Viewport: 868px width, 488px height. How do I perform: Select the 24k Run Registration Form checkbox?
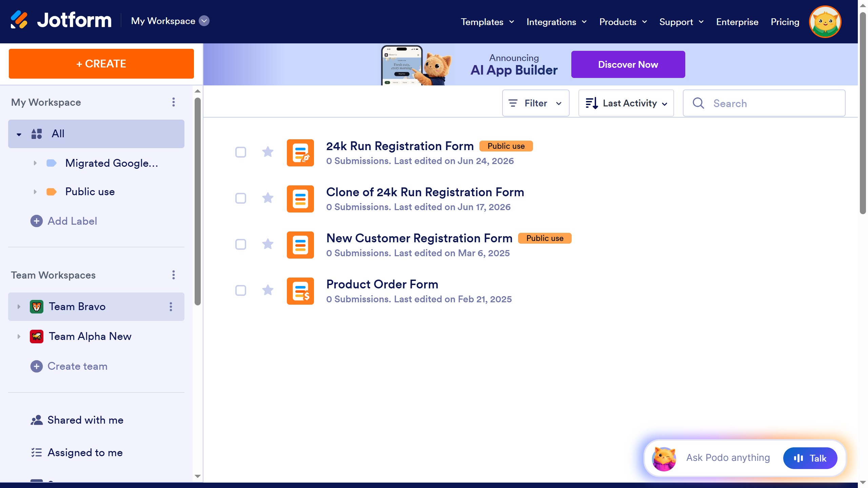(241, 152)
